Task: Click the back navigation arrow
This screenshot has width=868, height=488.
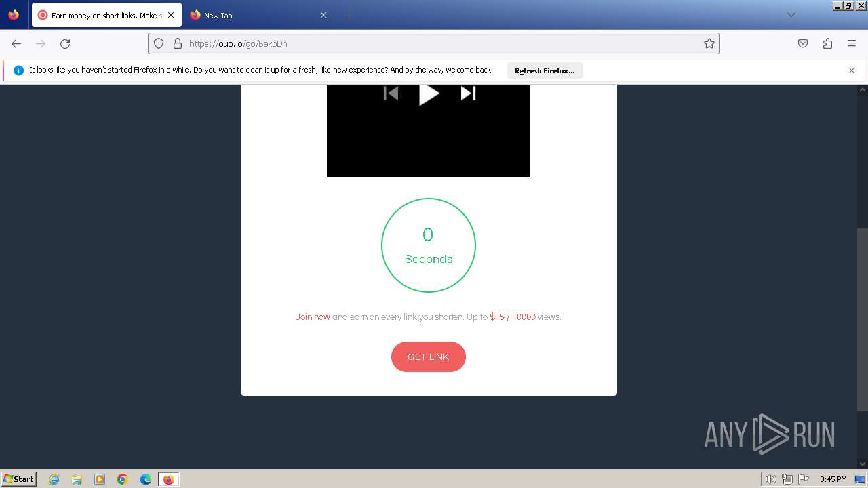Action: (x=16, y=43)
